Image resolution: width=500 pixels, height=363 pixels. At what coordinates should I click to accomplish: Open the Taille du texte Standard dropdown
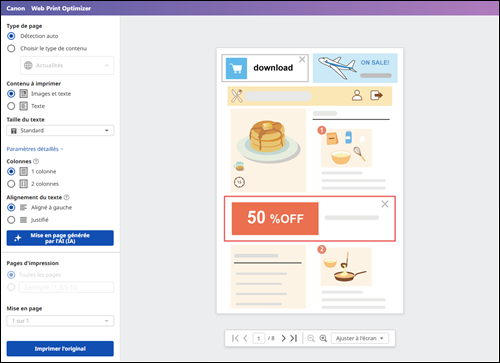[60, 130]
